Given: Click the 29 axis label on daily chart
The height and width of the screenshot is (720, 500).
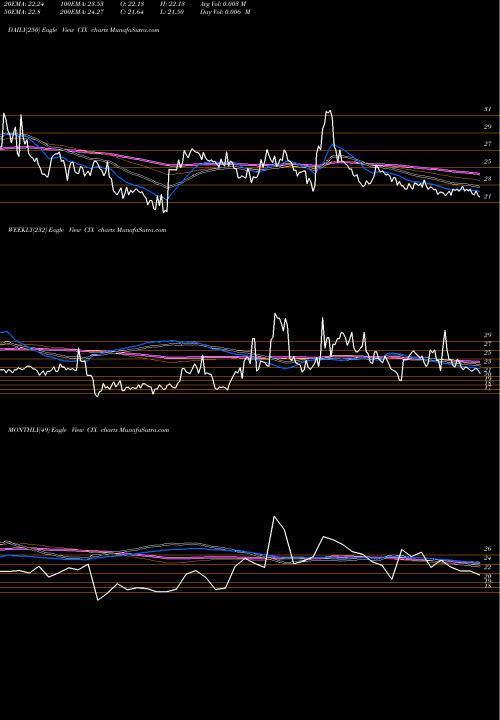Looking at the screenshot, I should pyautogui.click(x=488, y=127).
